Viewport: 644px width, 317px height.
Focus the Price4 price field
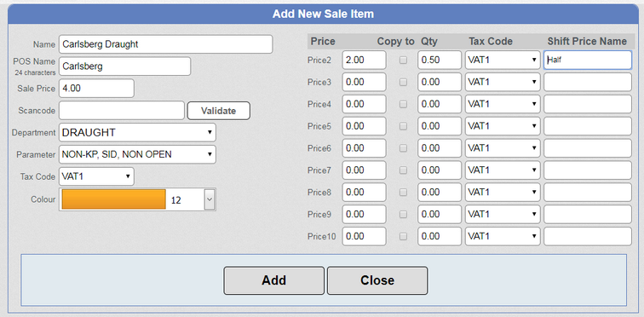[364, 104]
